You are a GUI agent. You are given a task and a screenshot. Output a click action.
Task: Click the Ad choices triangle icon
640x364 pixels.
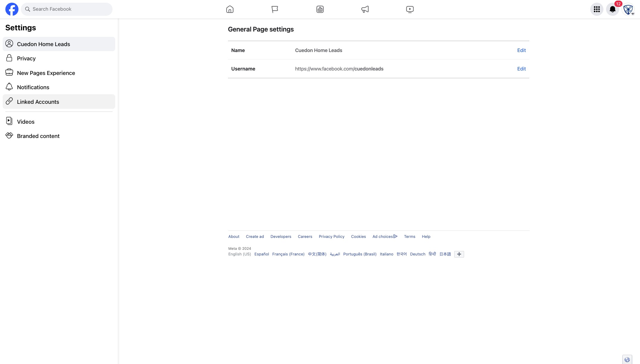pyautogui.click(x=395, y=236)
